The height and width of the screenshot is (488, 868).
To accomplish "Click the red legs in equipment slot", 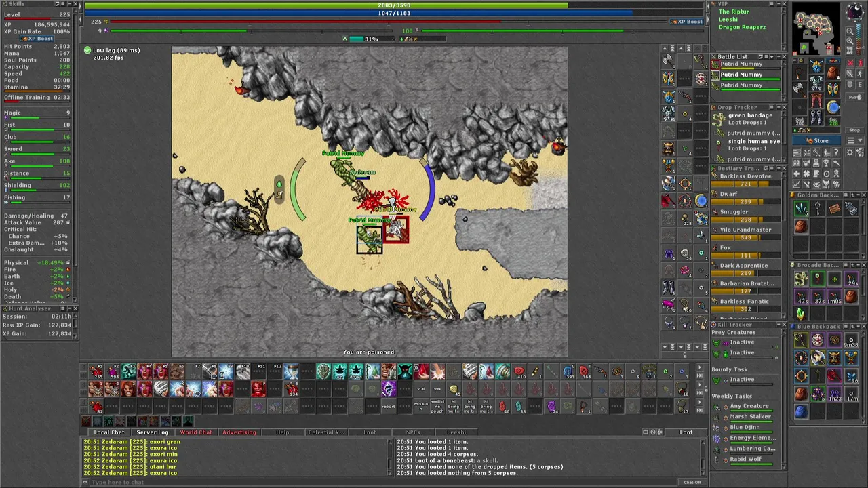I will pyautogui.click(x=816, y=100).
